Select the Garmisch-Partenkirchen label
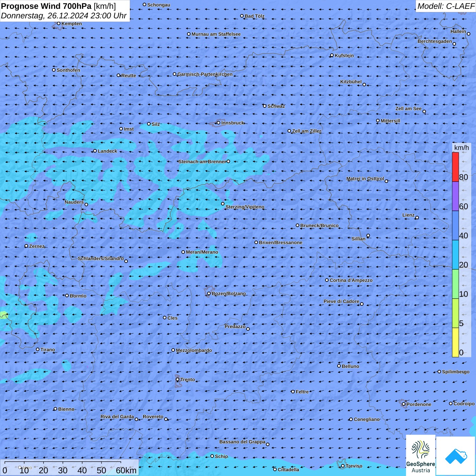The width and height of the screenshot is (476, 476). (205, 74)
